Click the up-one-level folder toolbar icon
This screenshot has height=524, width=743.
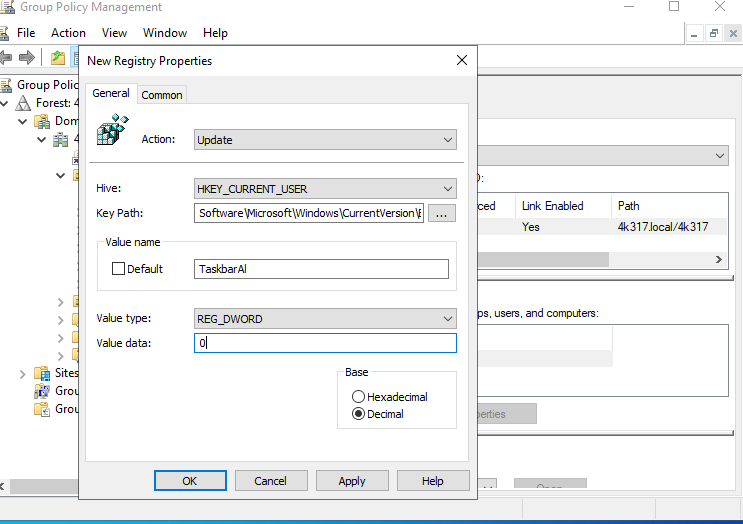(58, 58)
